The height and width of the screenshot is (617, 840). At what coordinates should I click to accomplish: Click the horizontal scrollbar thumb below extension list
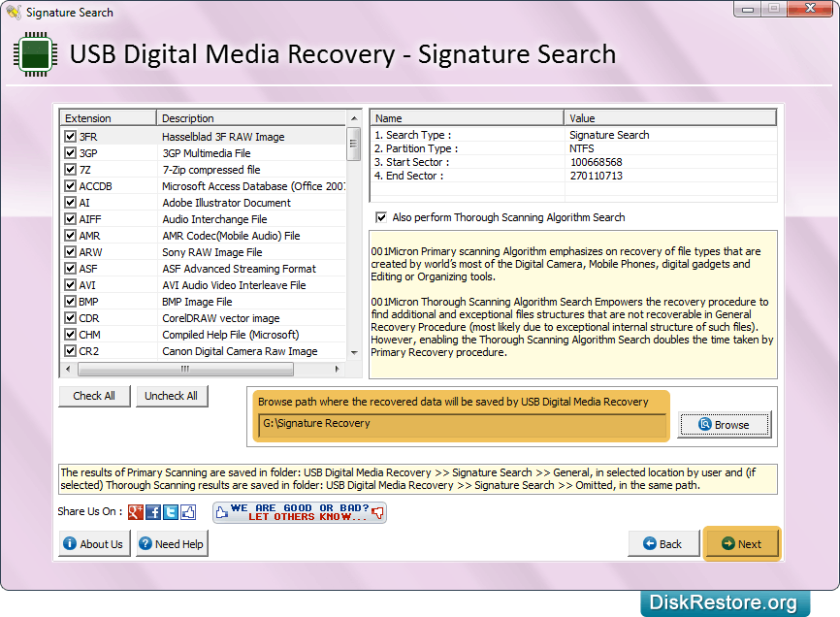pos(185,369)
